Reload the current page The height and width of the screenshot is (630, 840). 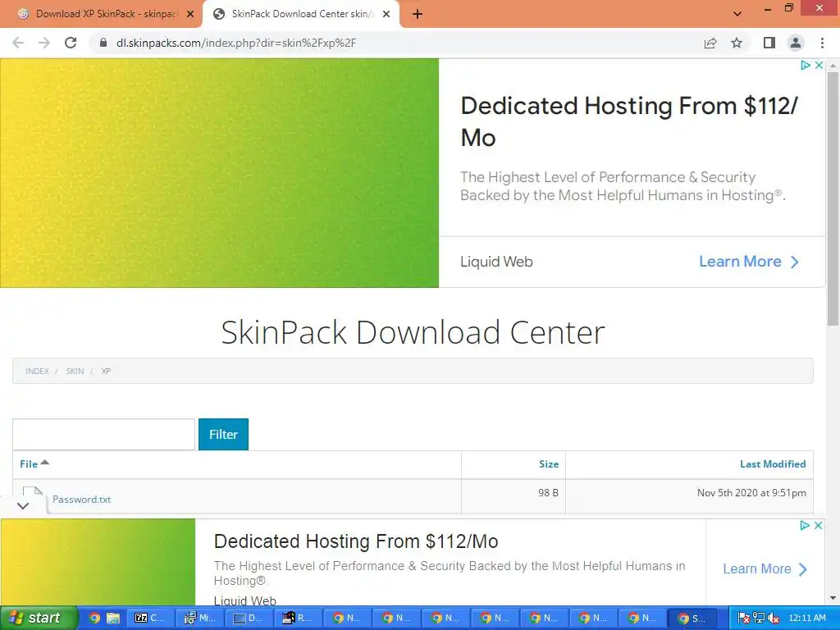[71, 43]
